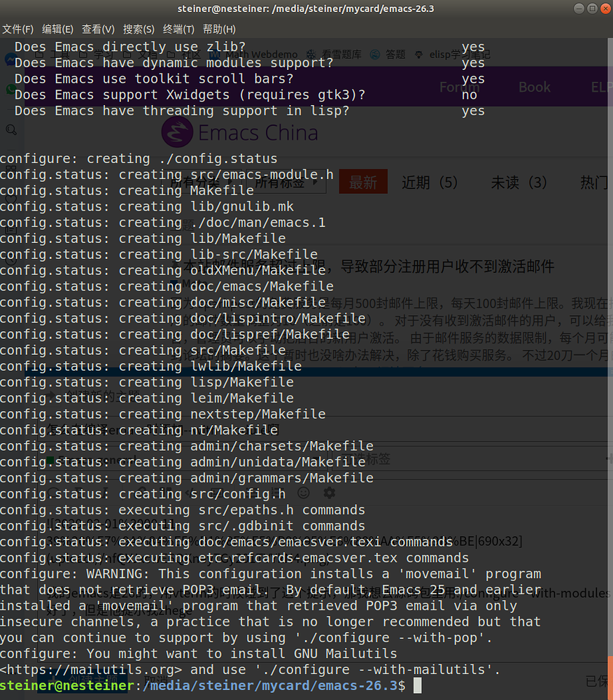
Task: Click the 'lisp/Makefile' text
Action: point(242,383)
